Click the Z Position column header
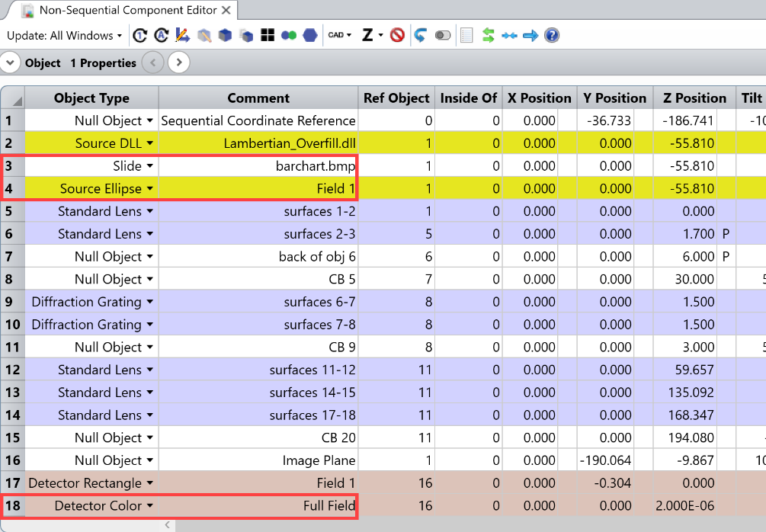The height and width of the screenshot is (532, 766). click(x=694, y=98)
